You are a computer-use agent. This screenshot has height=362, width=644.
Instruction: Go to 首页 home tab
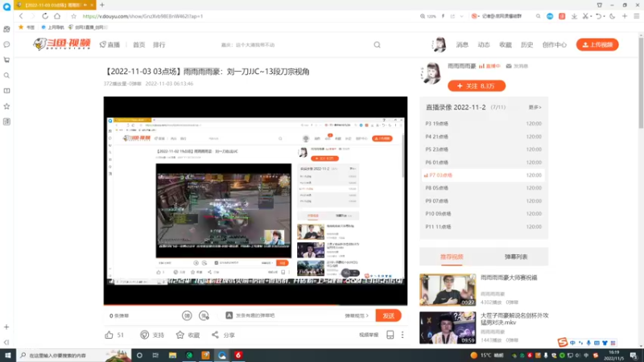click(138, 45)
